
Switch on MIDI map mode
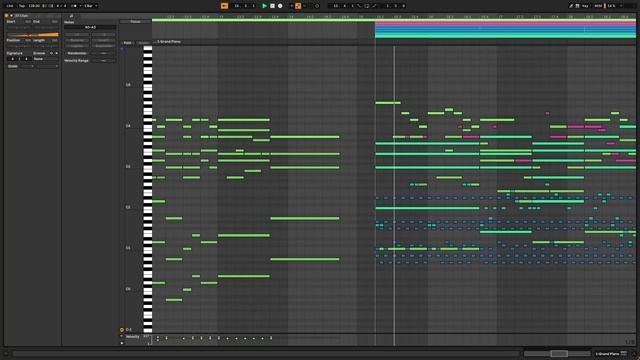tap(598, 6)
